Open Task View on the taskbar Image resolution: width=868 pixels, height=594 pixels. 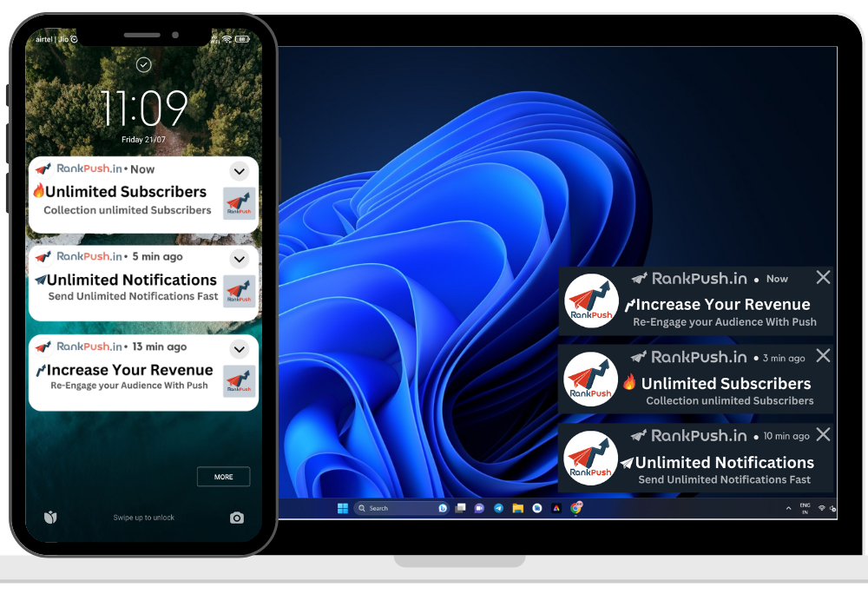[460, 508]
